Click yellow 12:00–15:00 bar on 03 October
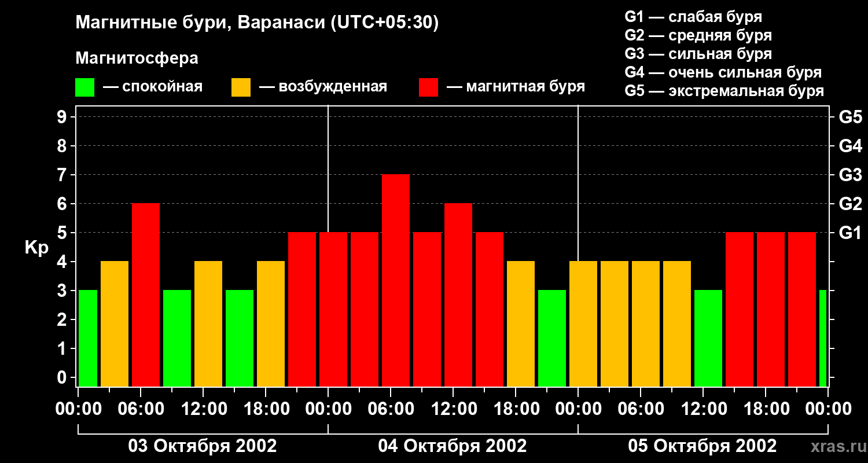The width and height of the screenshot is (868, 463). [x=208, y=324]
